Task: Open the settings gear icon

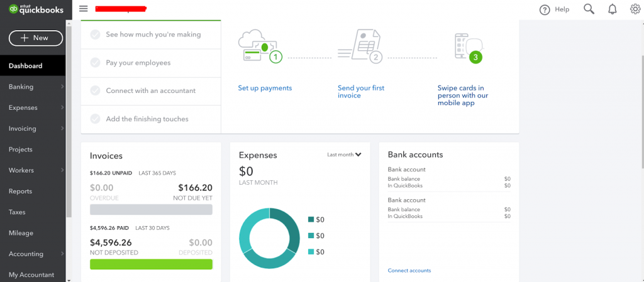Action: pos(635,9)
